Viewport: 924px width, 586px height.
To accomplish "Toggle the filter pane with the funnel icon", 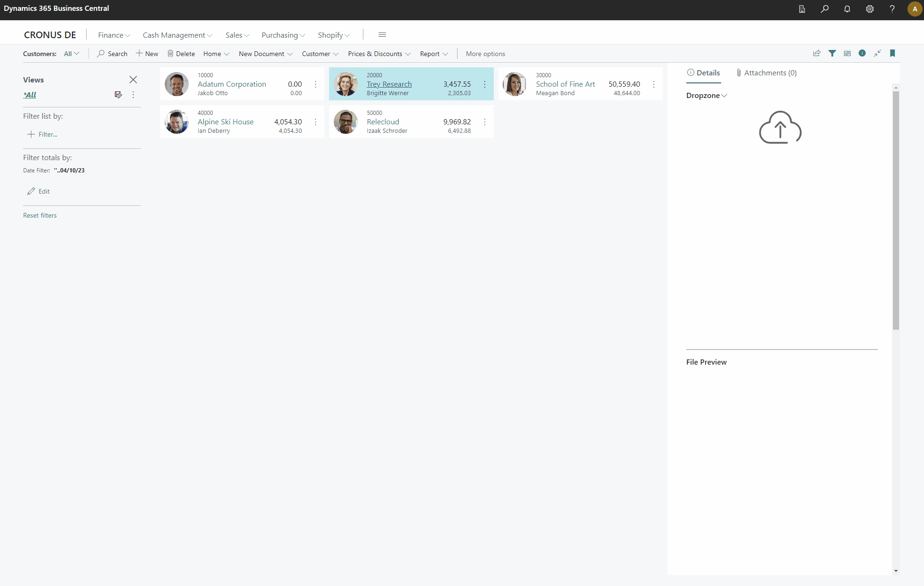I will pyautogui.click(x=832, y=53).
